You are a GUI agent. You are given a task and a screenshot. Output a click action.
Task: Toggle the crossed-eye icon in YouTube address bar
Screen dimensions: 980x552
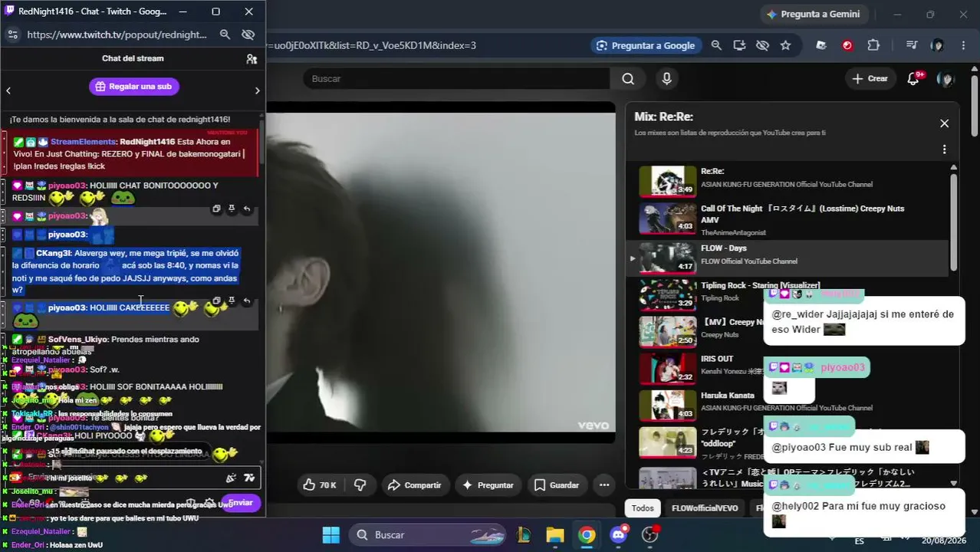(762, 45)
